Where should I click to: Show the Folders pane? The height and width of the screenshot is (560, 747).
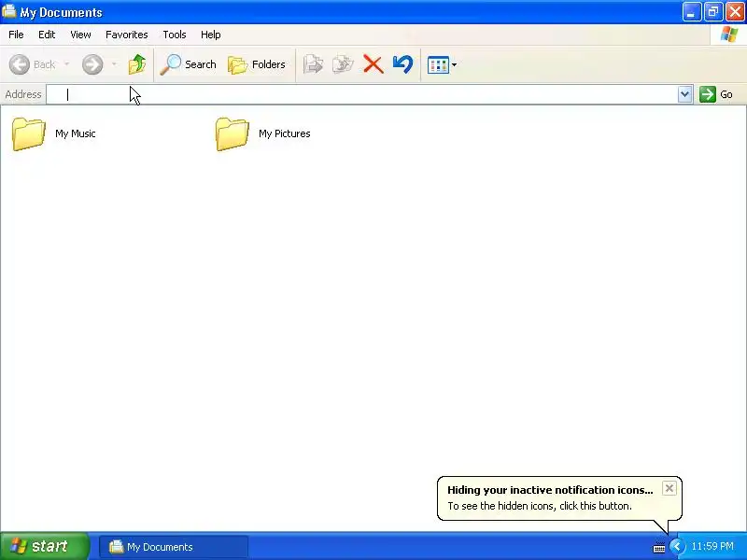257,64
